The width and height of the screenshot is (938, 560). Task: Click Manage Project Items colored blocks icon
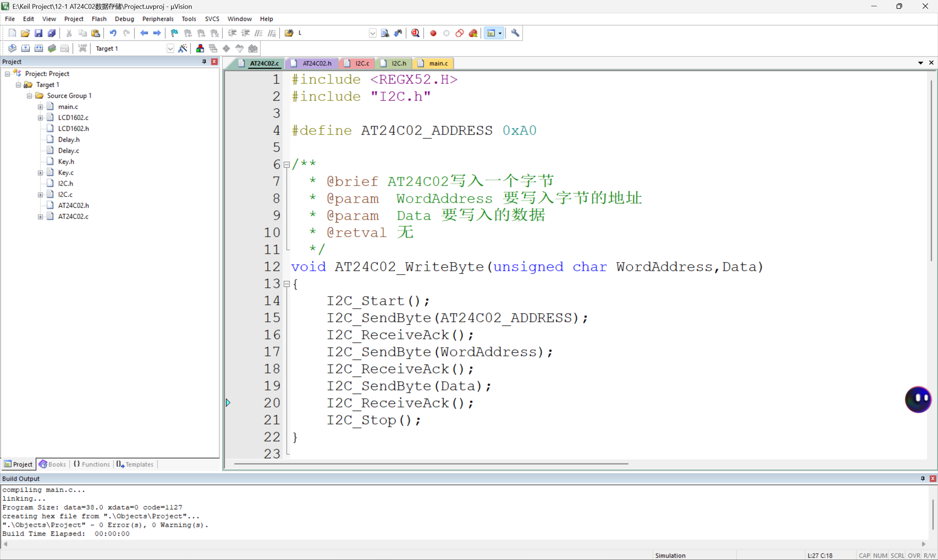pyautogui.click(x=200, y=48)
